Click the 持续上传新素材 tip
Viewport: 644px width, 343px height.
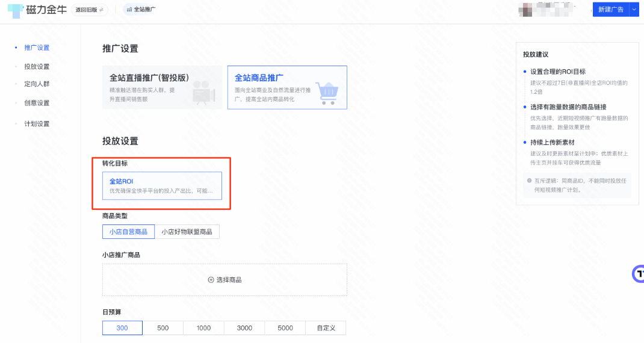(x=553, y=142)
